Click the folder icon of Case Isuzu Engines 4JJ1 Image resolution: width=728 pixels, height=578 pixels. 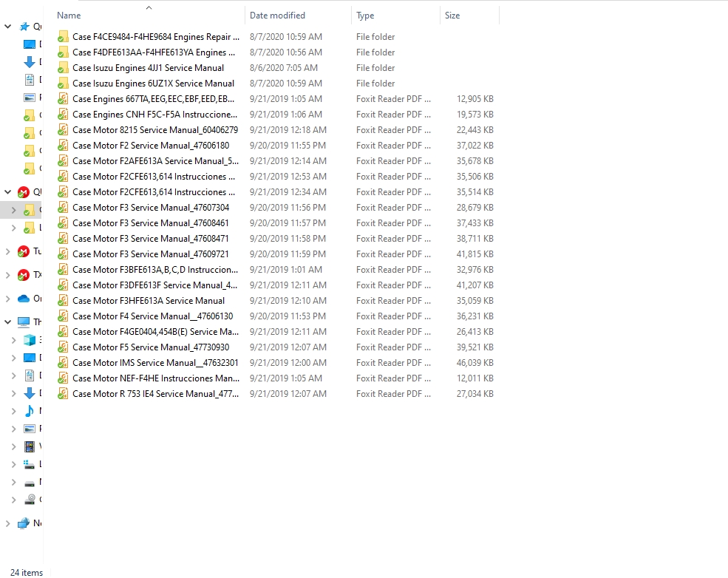(63, 68)
